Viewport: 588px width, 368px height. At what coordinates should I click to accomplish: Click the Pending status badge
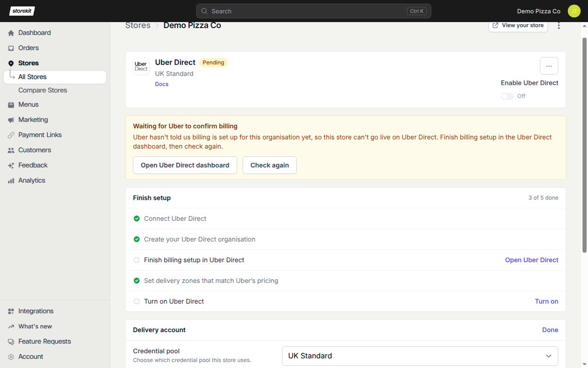[x=213, y=63]
